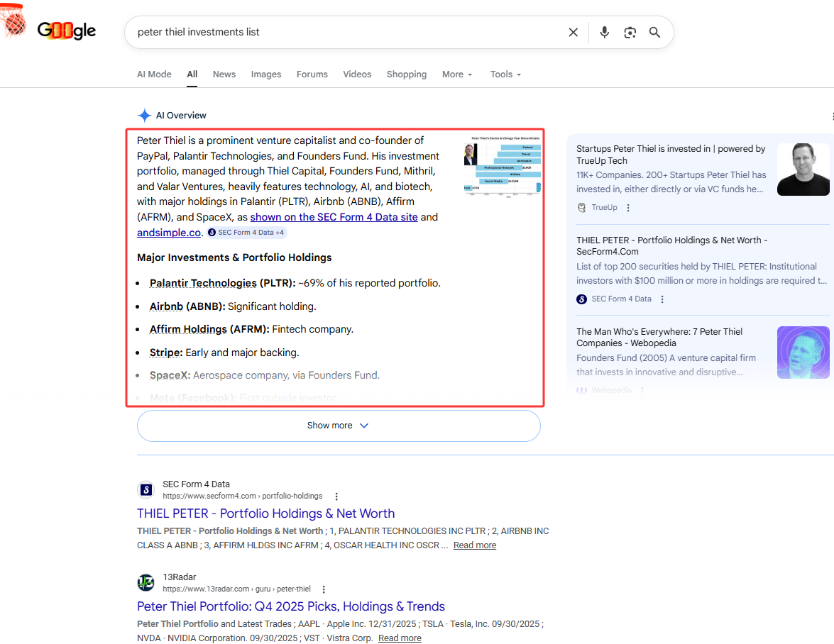Open Peter Thiel Portfolio: Q4 2025 Picks result
Screen dimensions: 834x644
tap(291, 606)
